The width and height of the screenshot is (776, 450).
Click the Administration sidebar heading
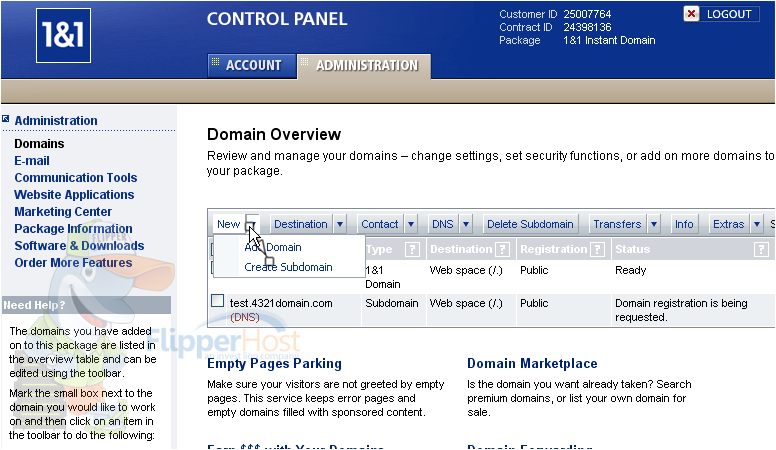[x=56, y=120]
